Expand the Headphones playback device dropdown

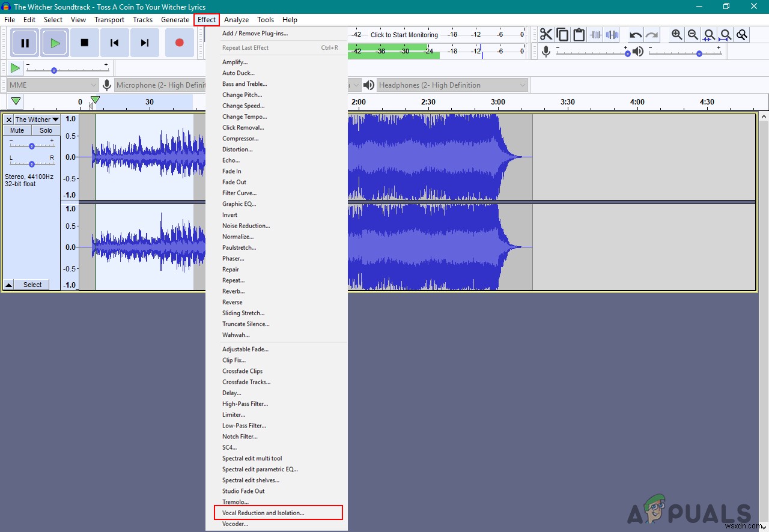(x=452, y=85)
